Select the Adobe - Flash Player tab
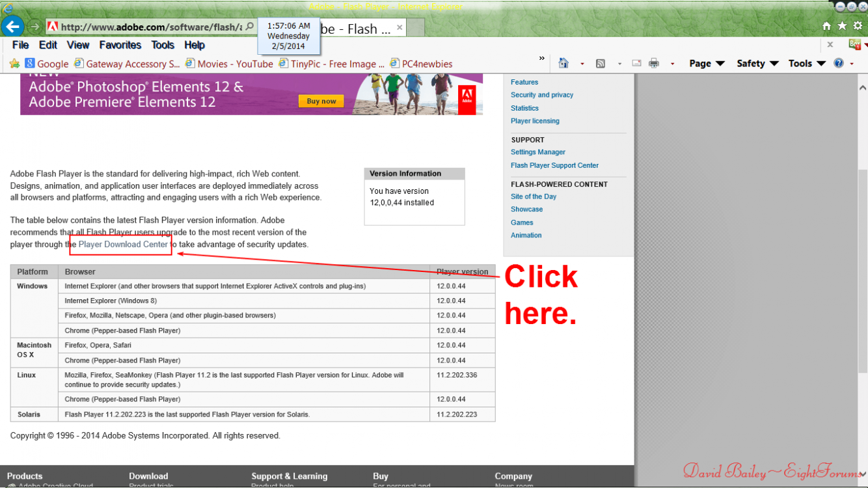 355,28
